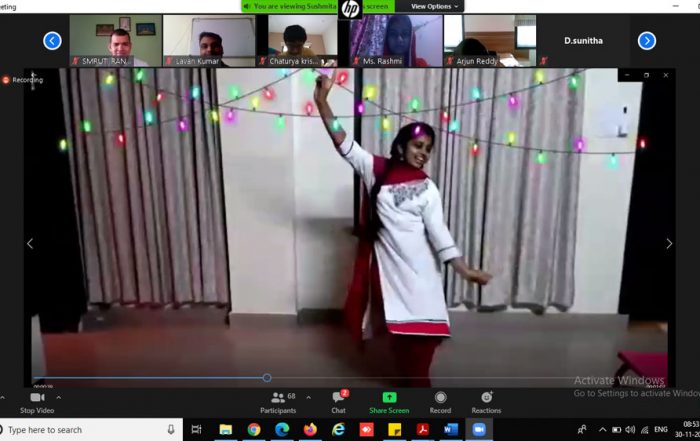Open Internet Explorer from the taskbar
The width and height of the screenshot is (700, 441).
[338, 429]
